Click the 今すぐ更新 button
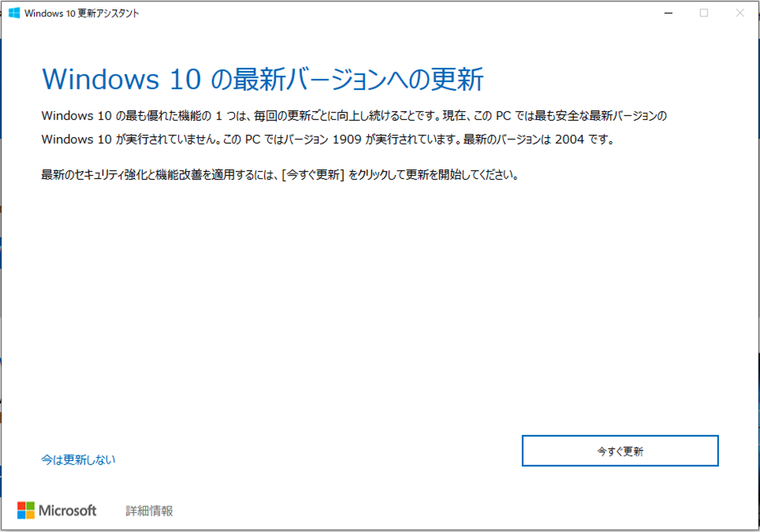 [x=620, y=451]
